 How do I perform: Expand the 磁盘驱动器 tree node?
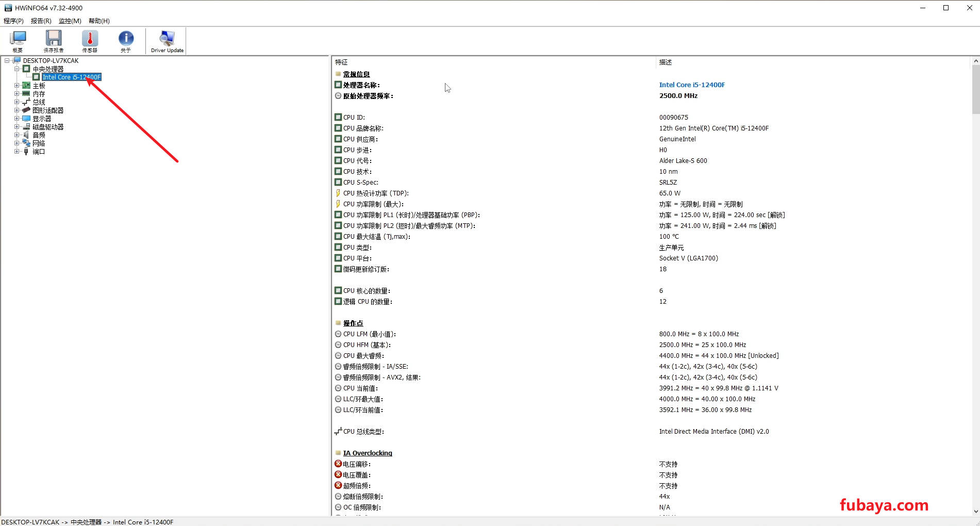[16, 127]
